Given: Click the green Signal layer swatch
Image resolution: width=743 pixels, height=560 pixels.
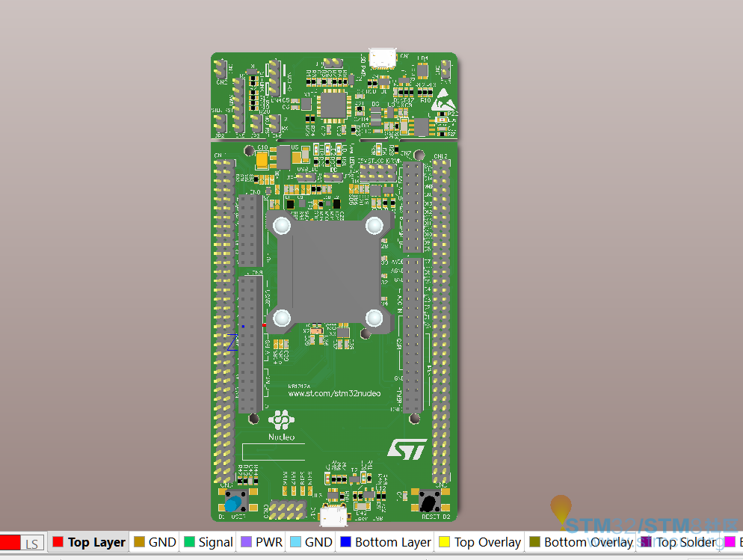Looking at the screenshot, I should (x=189, y=542).
